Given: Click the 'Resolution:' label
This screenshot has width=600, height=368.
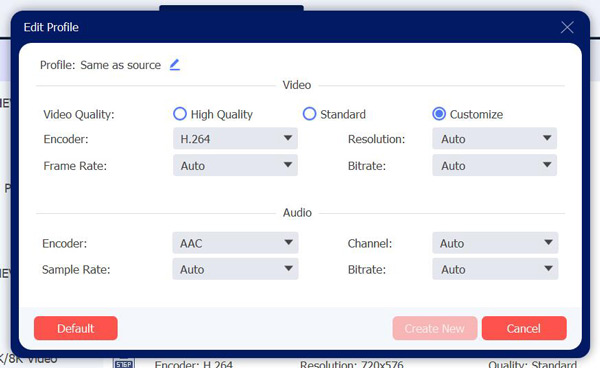Looking at the screenshot, I should coord(376,139).
